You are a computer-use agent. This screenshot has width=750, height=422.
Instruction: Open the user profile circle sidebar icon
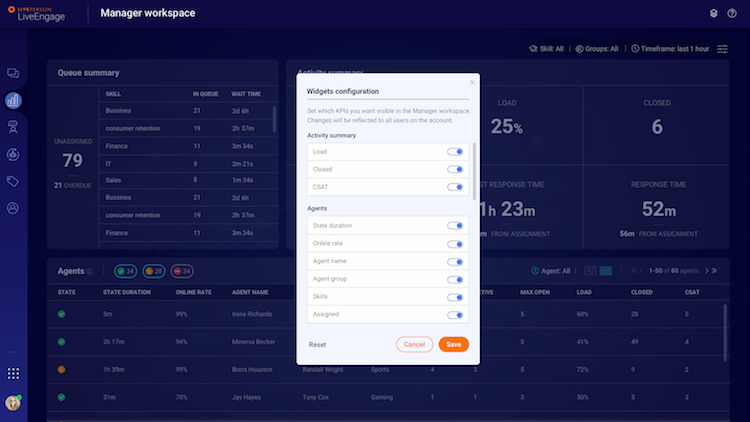tap(13, 208)
